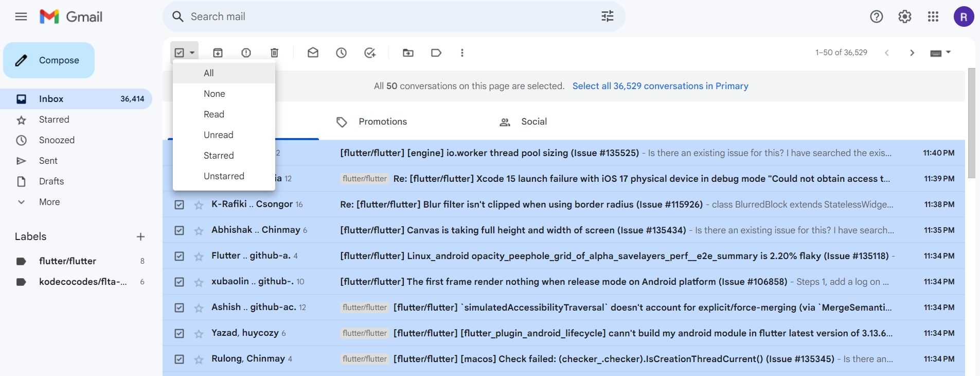This screenshot has height=376, width=980.
Task: Open the Labels tag icon in toolbar
Action: point(436,53)
